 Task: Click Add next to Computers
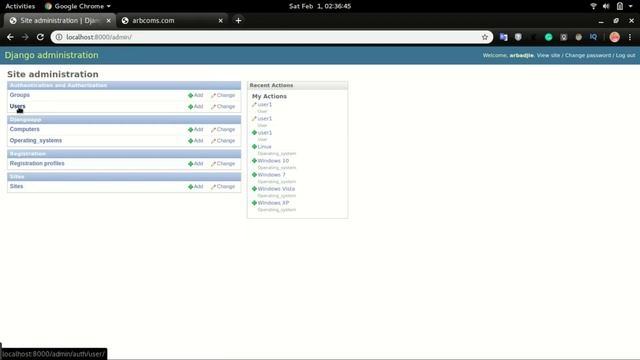196,129
